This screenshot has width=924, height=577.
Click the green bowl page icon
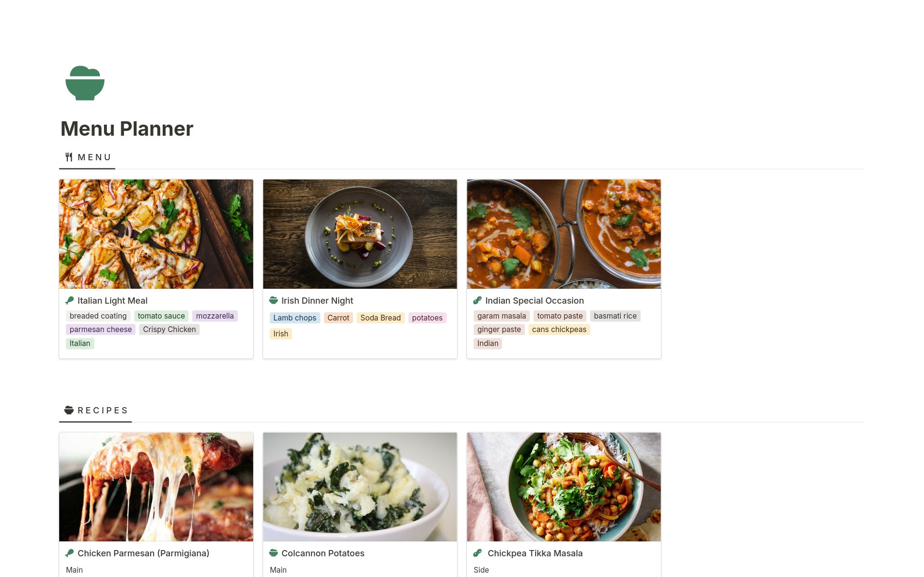click(85, 83)
